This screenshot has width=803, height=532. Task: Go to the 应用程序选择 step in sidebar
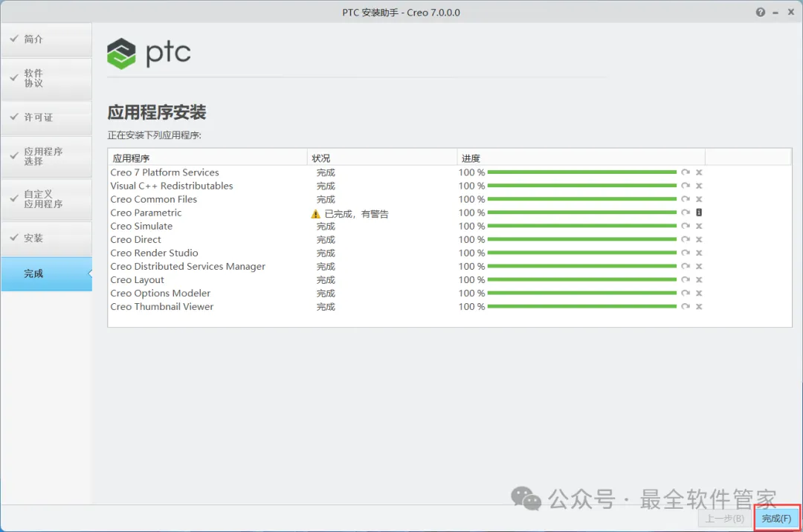[x=47, y=157]
